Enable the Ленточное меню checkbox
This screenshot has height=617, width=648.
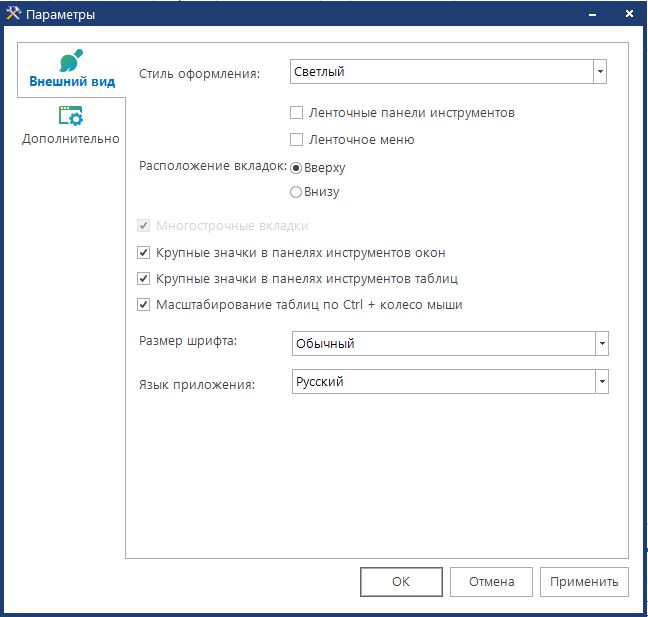click(x=296, y=140)
